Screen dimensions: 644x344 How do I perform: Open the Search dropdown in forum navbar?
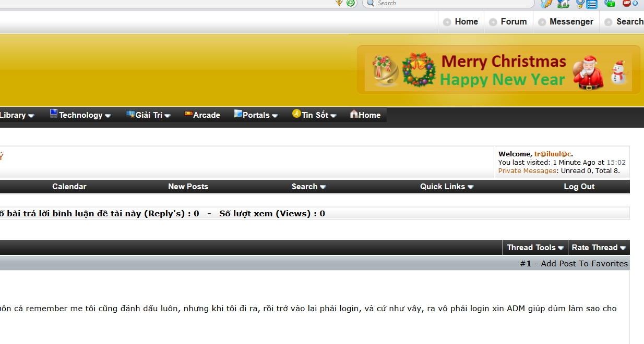click(x=308, y=187)
